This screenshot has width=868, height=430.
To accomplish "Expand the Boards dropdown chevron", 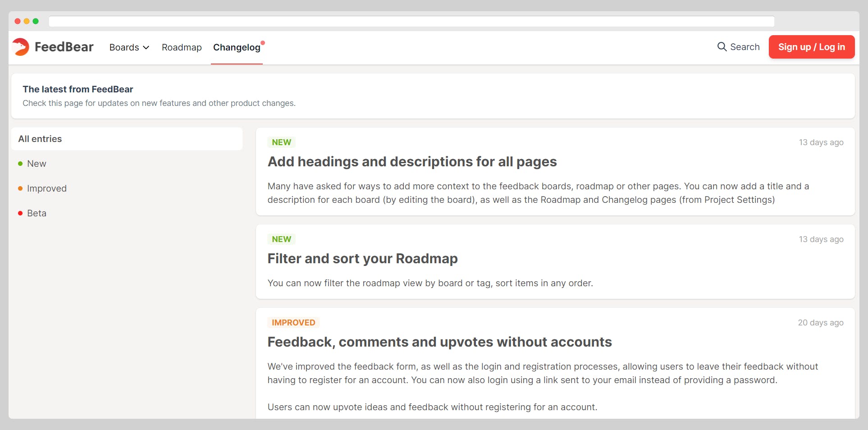I will (146, 47).
